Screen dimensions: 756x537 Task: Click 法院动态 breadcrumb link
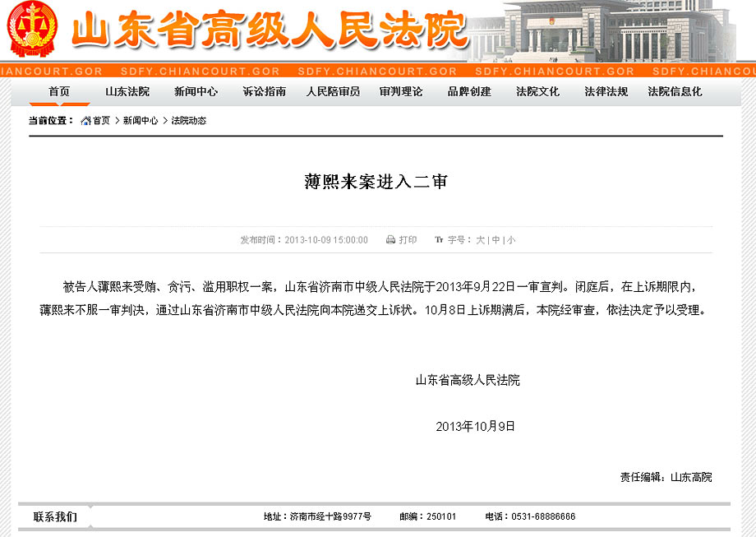188,121
